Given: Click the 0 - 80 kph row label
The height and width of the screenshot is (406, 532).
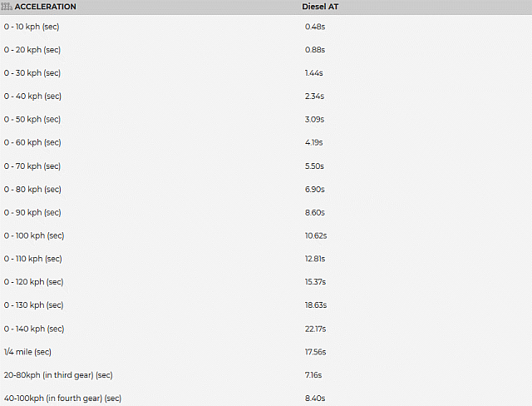Looking at the screenshot, I should [x=32, y=190].
